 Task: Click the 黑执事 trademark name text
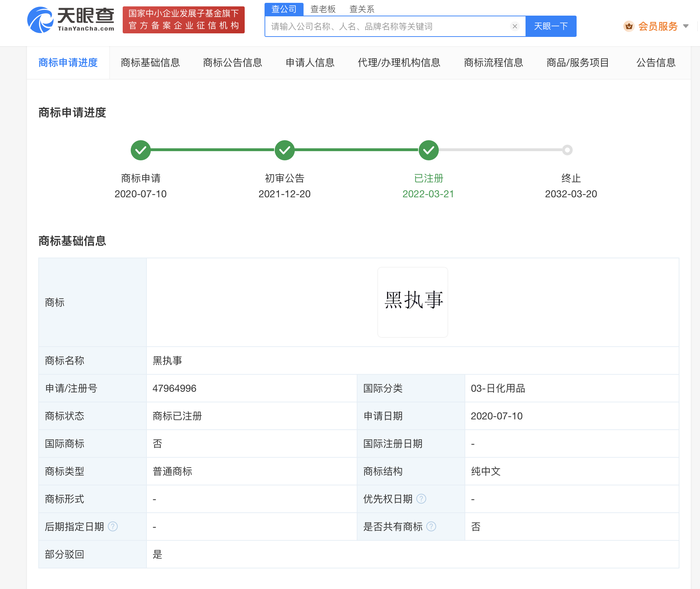(167, 360)
